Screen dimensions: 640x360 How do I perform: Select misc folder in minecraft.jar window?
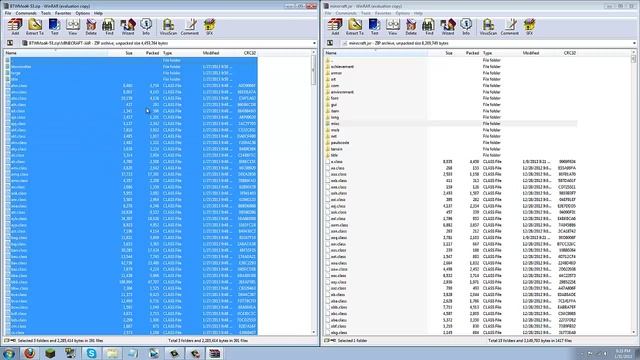coord(335,124)
